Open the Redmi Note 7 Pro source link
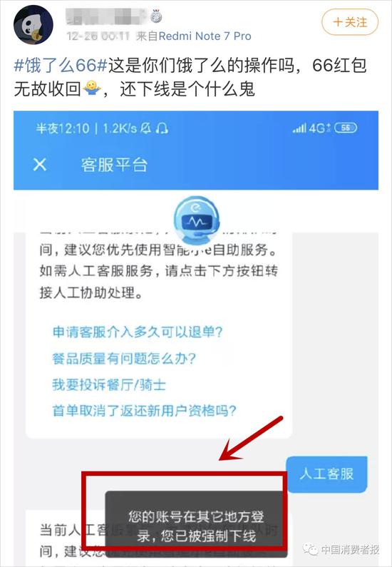The width and height of the screenshot is (392, 567). (205, 36)
